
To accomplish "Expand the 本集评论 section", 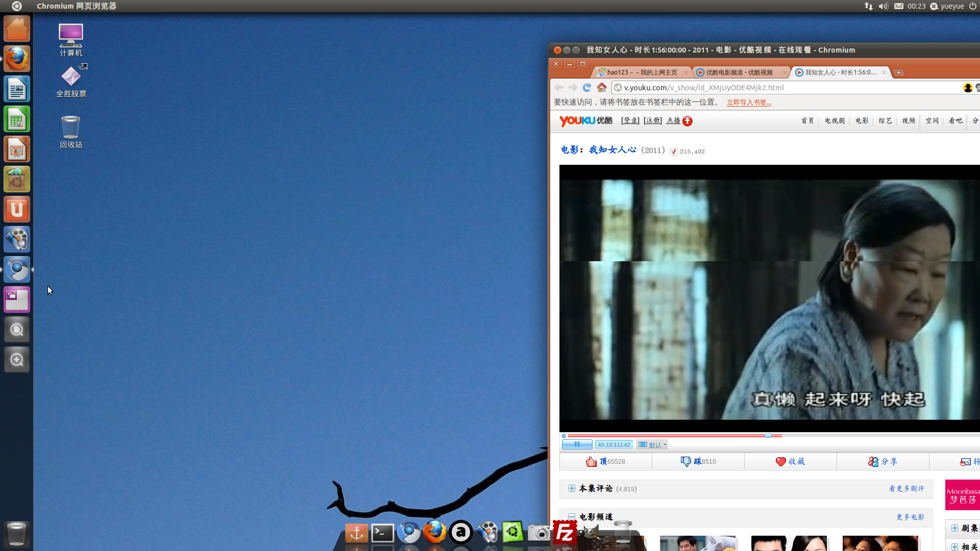I will [x=572, y=488].
